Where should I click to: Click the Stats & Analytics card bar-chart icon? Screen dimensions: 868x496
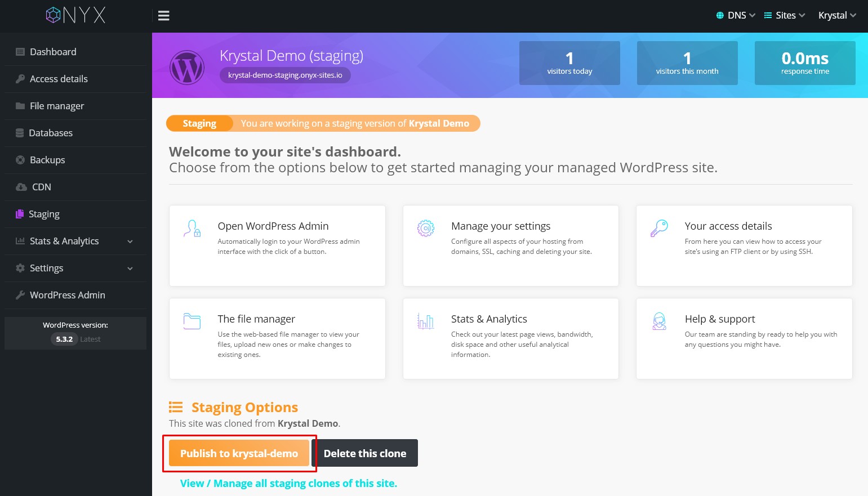426,321
